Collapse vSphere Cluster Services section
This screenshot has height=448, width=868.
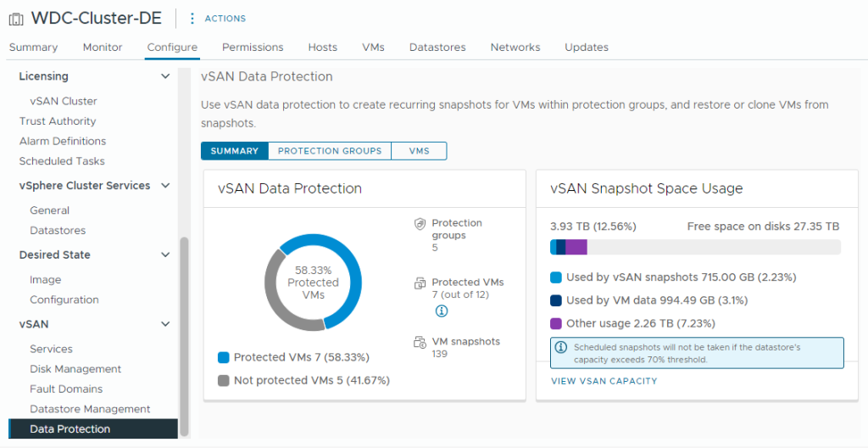[165, 186]
